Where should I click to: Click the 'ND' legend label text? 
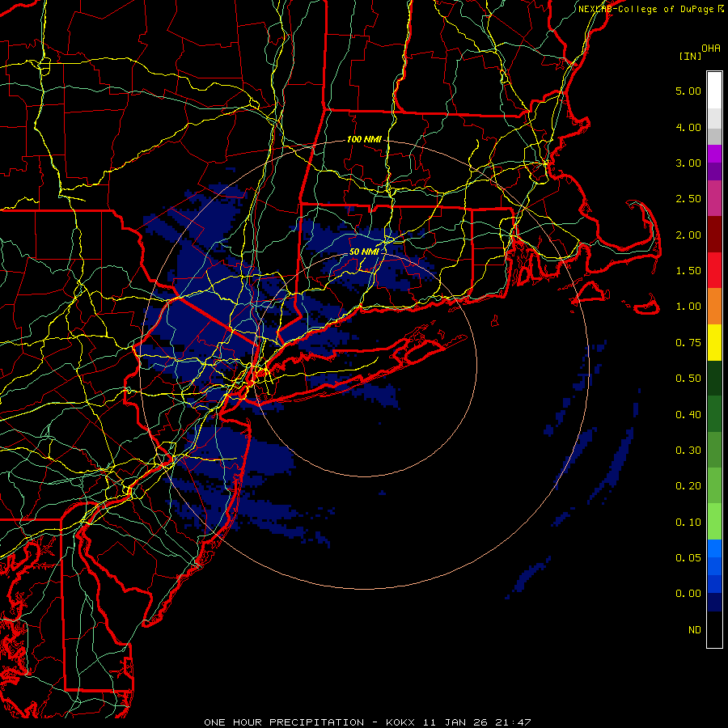click(x=695, y=629)
